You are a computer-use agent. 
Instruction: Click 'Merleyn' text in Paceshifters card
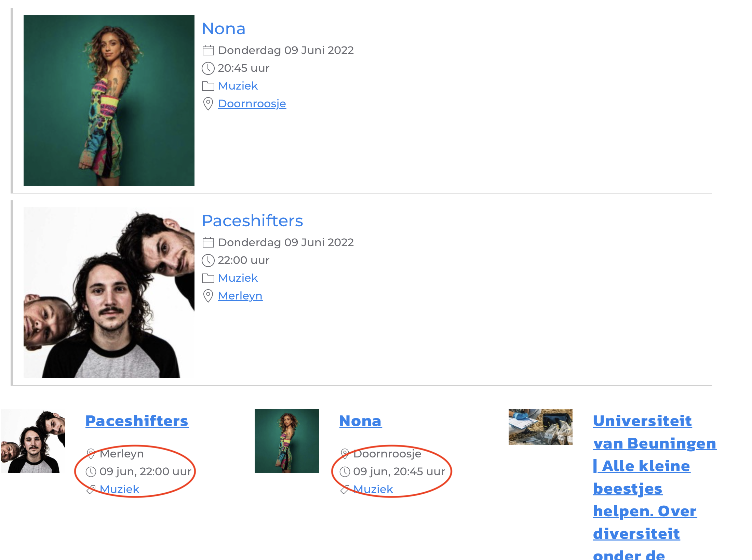point(122,454)
